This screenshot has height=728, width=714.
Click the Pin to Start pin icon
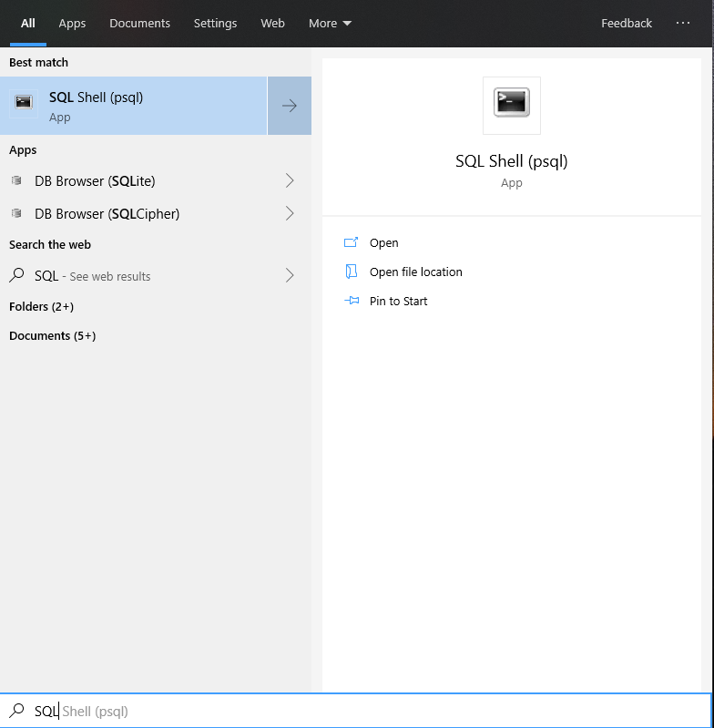352,301
